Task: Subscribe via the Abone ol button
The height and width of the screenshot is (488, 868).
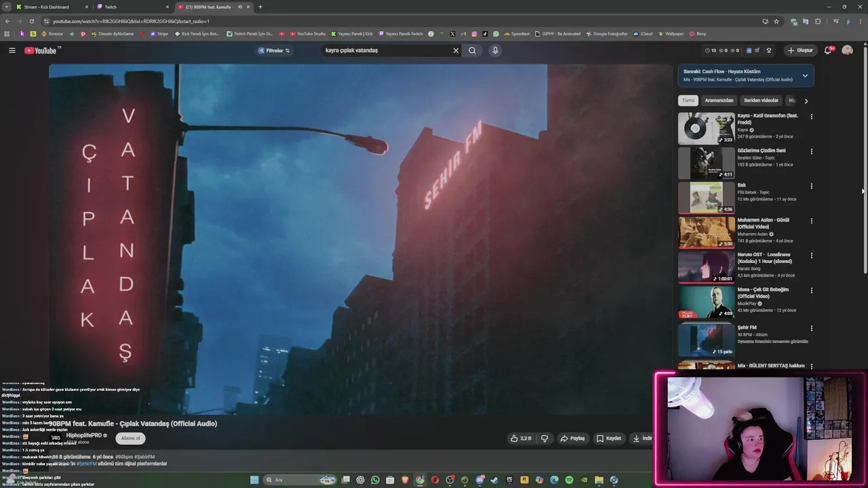Action: click(x=130, y=438)
